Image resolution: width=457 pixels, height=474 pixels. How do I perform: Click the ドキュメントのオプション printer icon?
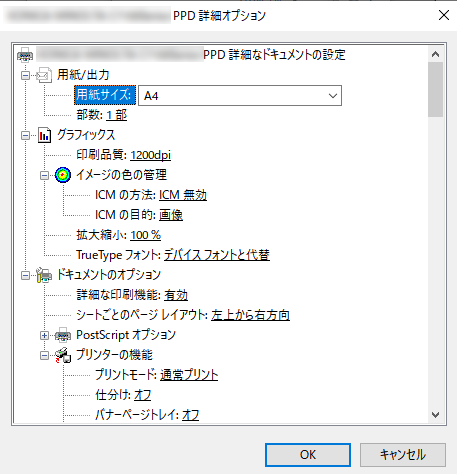tap(44, 275)
